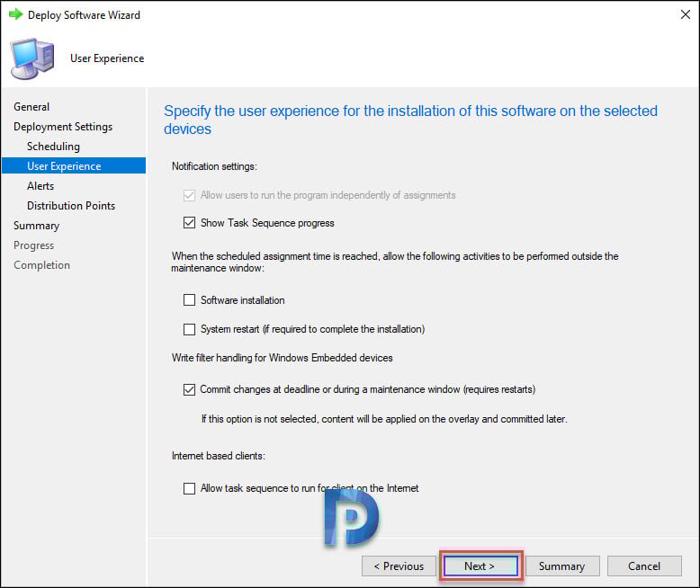Enable System restart outside maintenance window

189,329
